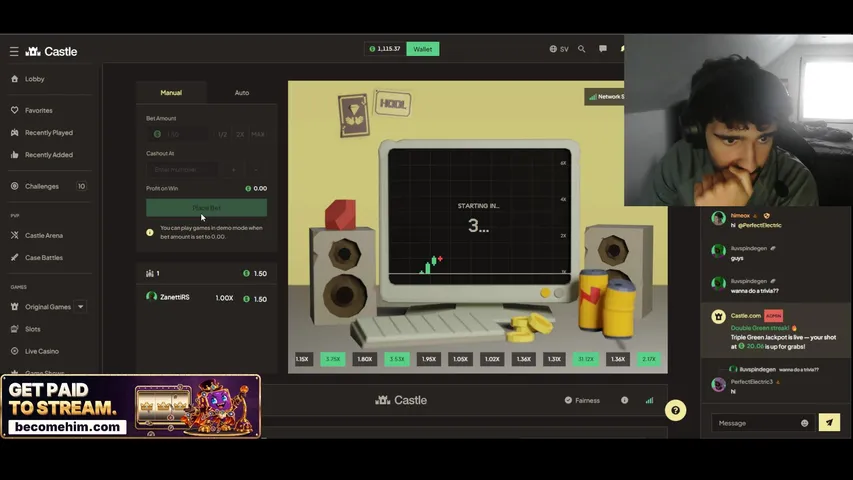This screenshot has width=853, height=480.
Task: Click the players count icon
Action: tap(150, 274)
